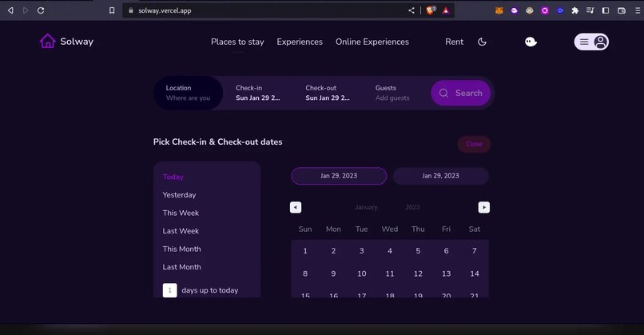Viewport: 644px width, 335px height.
Task: Open the chat ghost mascot icon
Action: [531, 42]
